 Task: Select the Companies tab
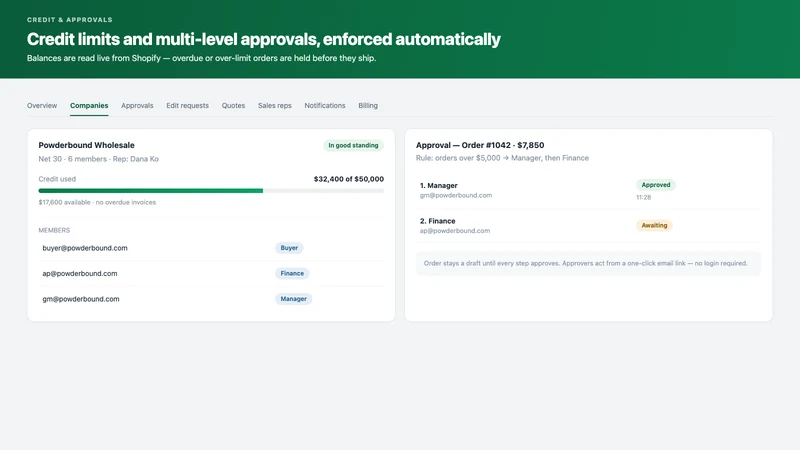click(89, 106)
